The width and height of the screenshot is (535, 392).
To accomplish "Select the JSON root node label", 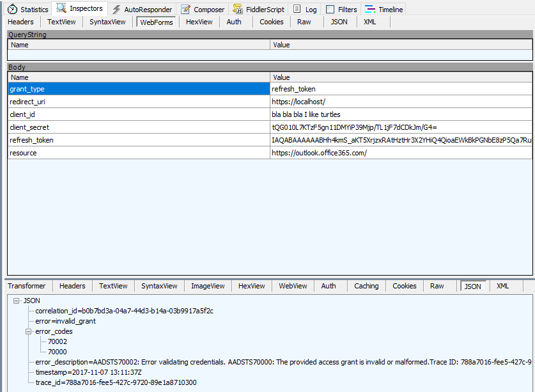I will click(31, 301).
